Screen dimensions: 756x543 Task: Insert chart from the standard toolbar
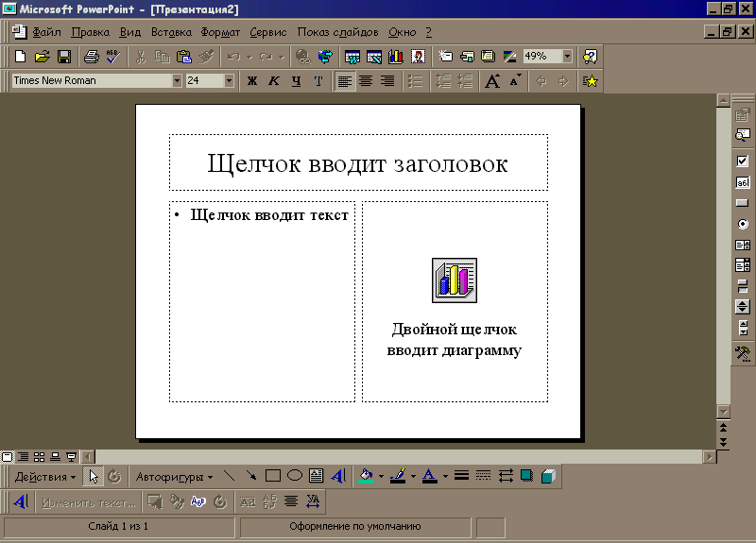point(396,57)
